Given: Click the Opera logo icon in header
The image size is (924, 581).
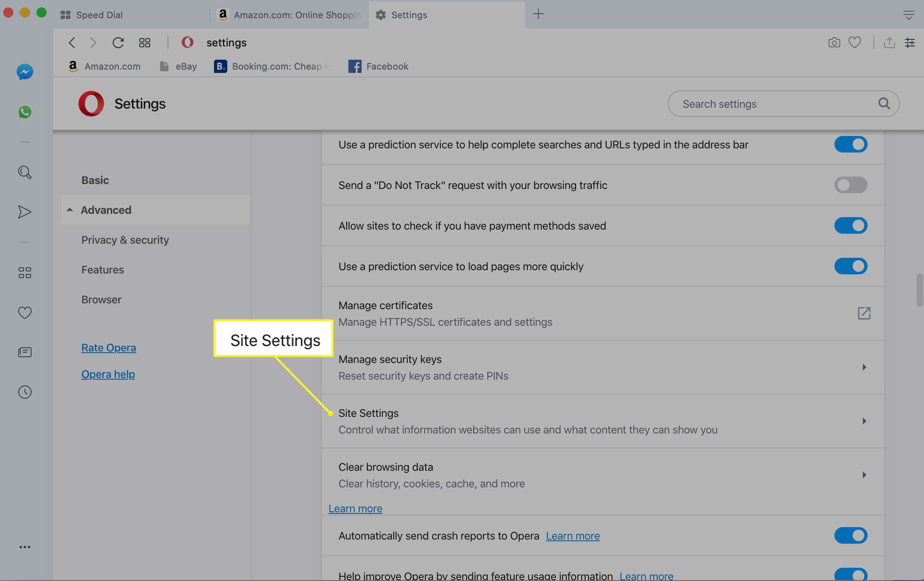Looking at the screenshot, I should 90,103.
